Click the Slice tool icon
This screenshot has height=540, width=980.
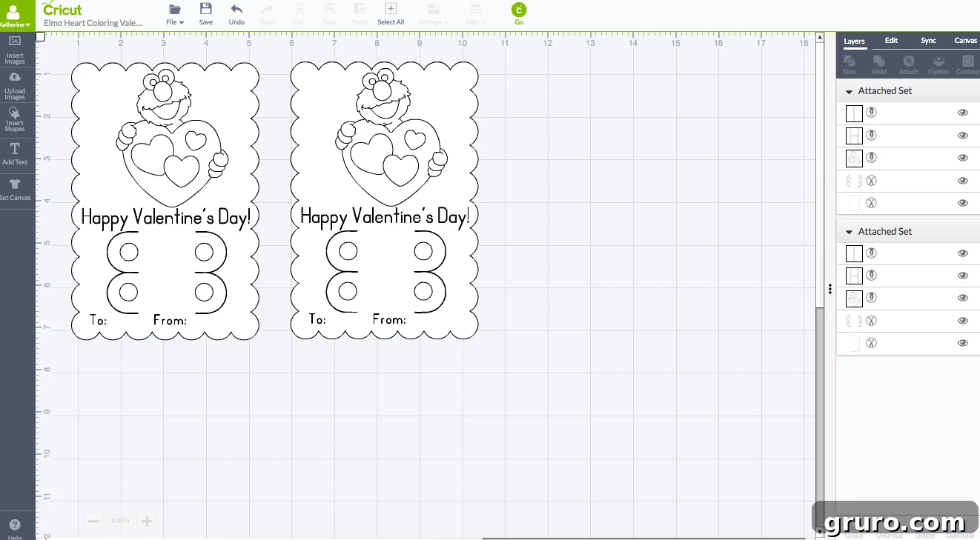point(850,65)
